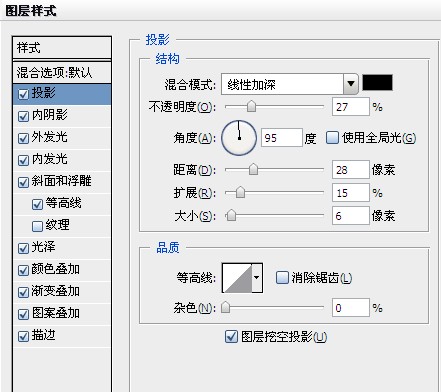This screenshot has width=441, height=392.
Task: Toggle the 描边 stroke checkbox
Action: click(23, 337)
